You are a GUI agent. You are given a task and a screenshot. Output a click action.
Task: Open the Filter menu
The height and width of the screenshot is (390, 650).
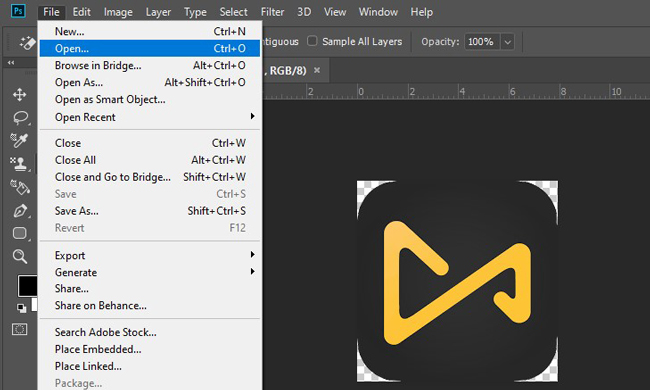(272, 12)
